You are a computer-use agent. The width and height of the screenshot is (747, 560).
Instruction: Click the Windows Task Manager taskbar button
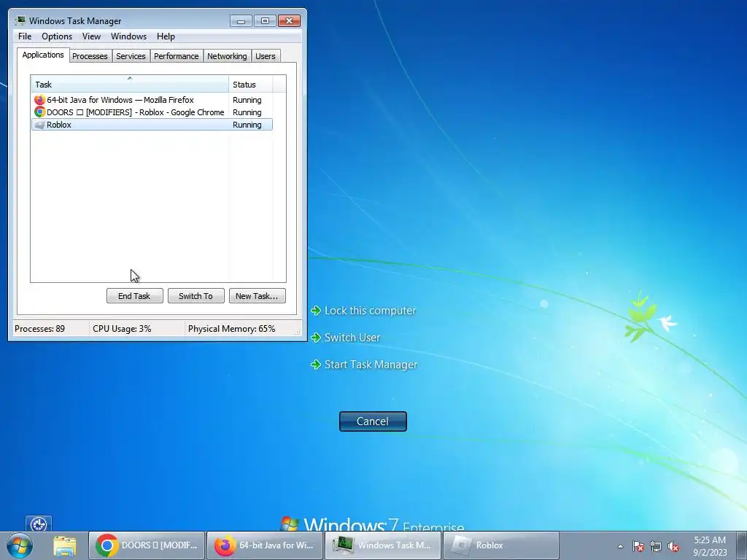382,545
